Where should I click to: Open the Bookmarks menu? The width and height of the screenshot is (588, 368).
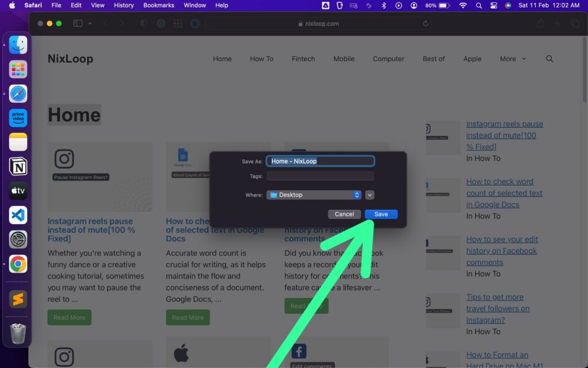pos(158,5)
